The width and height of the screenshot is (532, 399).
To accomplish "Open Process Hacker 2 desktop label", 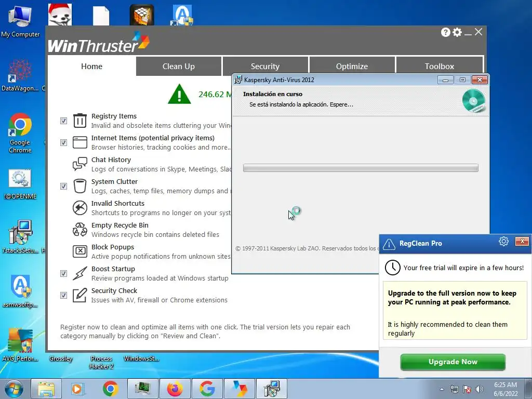I will pos(101,362).
